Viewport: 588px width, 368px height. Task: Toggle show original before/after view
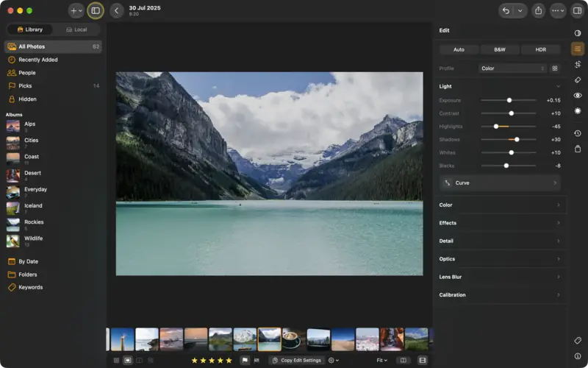pos(403,360)
